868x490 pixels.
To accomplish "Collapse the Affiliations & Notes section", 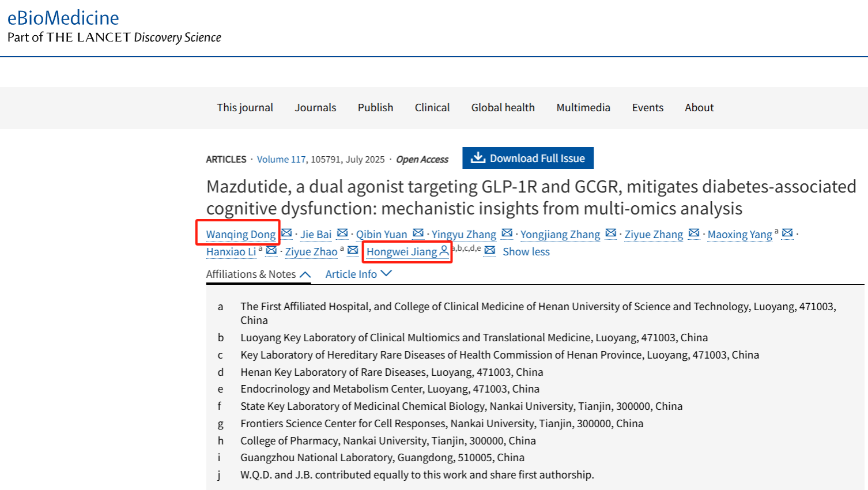I will pos(258,274).
